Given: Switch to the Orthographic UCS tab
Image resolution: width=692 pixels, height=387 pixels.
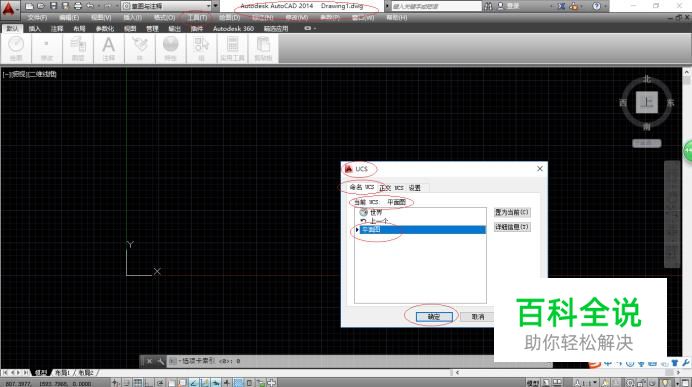Looking at the screenshot, I should tap(391, 188).
